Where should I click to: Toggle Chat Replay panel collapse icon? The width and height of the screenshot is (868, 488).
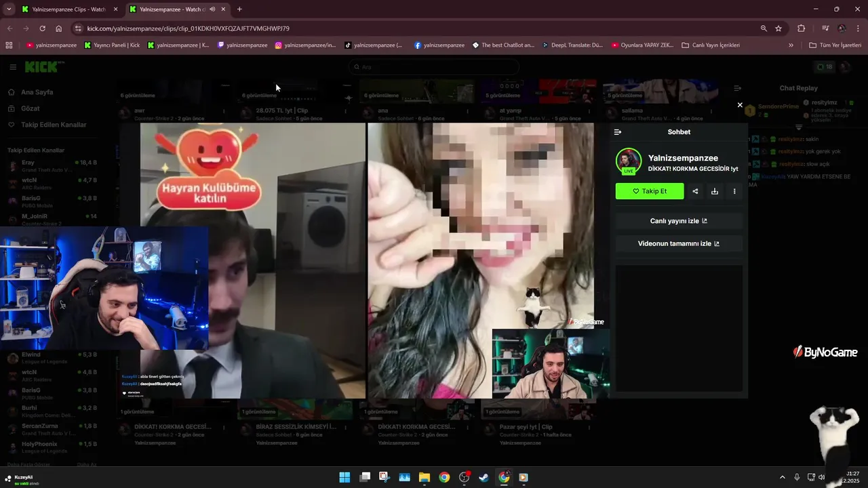click(x=738, y=88)
